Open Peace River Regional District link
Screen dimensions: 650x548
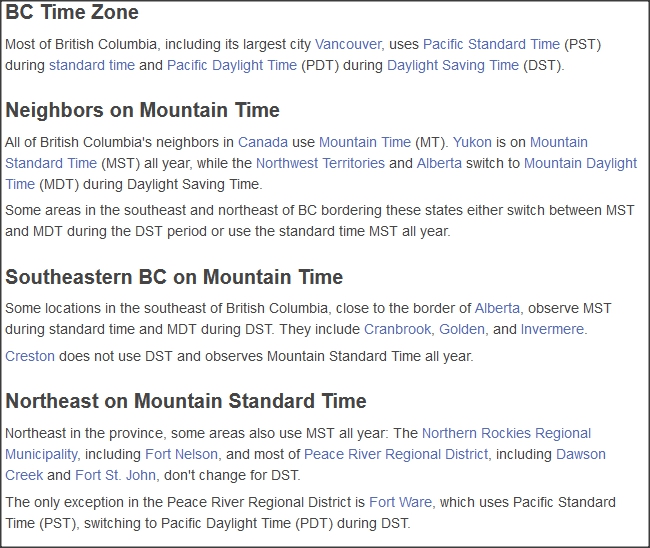click(396, 455)
